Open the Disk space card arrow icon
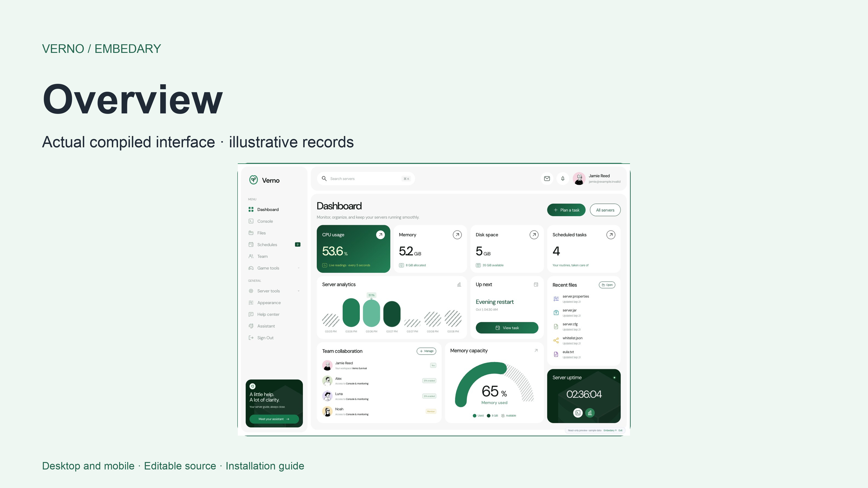 (534, 235)
